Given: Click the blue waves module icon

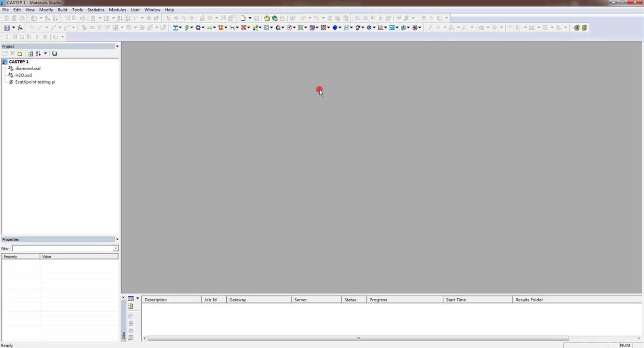Looking at the screenshot, I should [392, 28].
